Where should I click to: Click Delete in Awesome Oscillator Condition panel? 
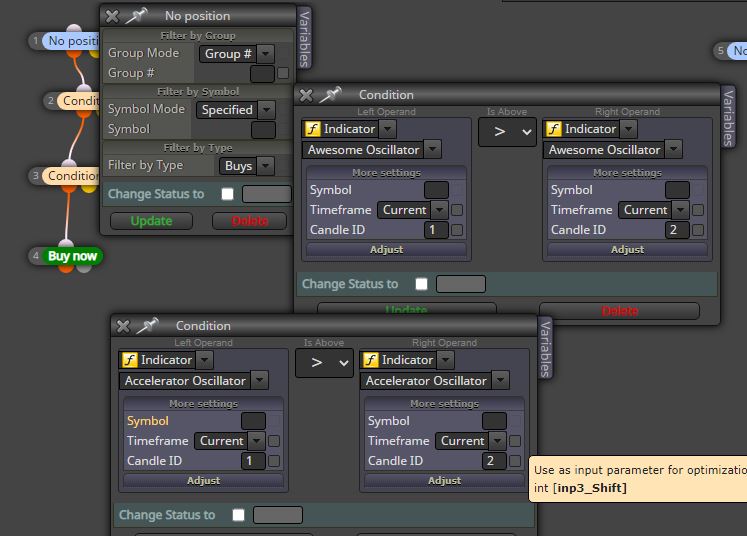619,311
